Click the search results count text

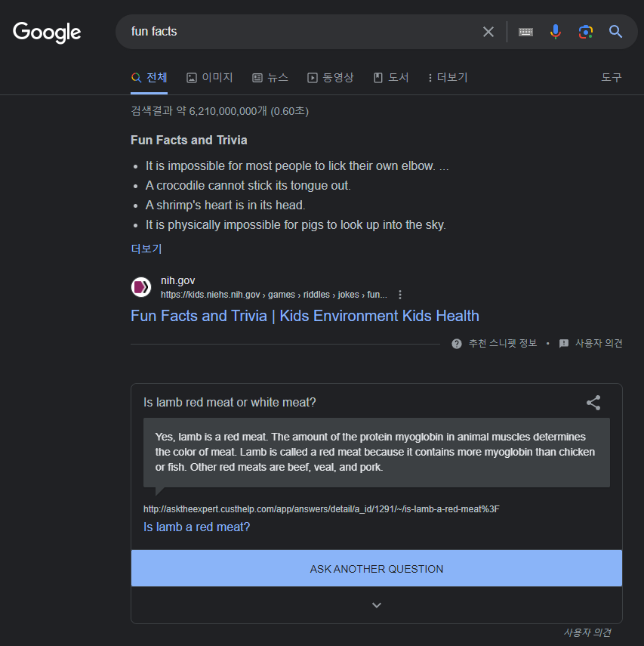pyautogui.click(x=220, y=111)
